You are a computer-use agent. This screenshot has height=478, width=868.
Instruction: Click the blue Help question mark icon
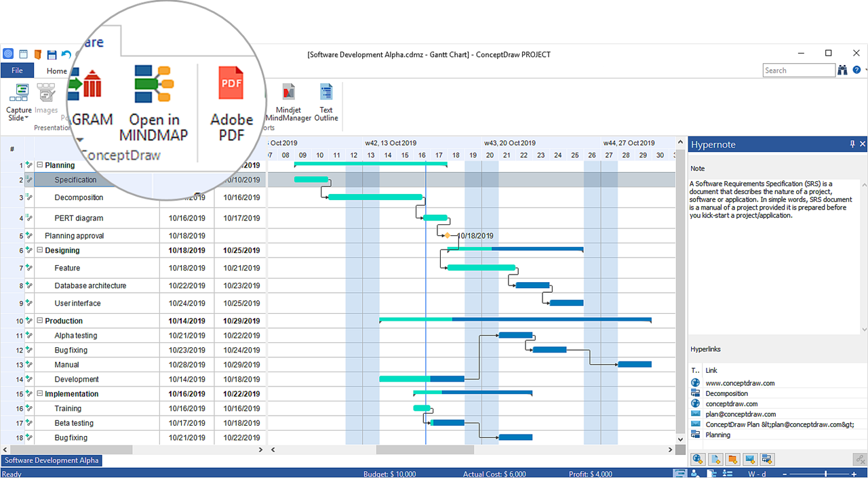point(856,70)
